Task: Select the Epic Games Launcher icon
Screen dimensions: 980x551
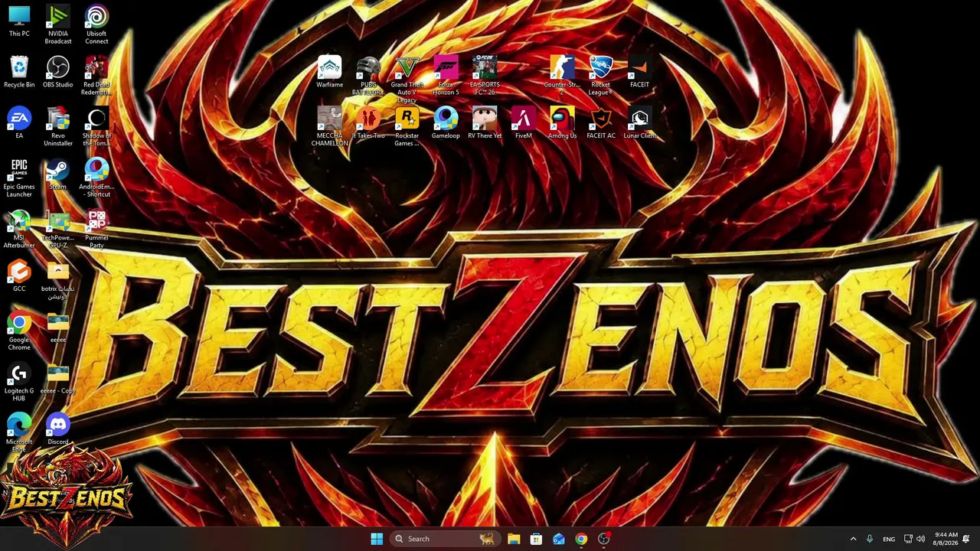Action: 19,178
